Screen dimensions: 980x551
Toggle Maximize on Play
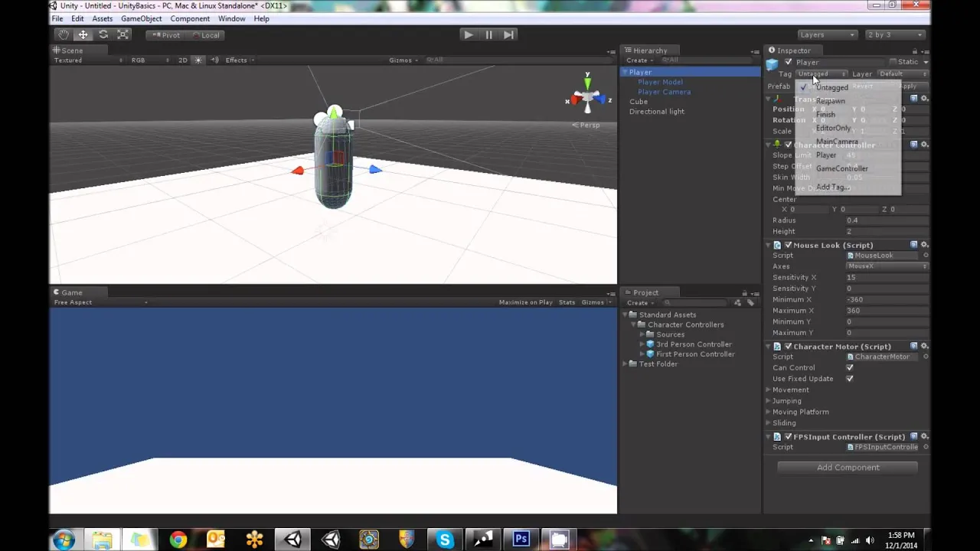click(x=525, y=302)
